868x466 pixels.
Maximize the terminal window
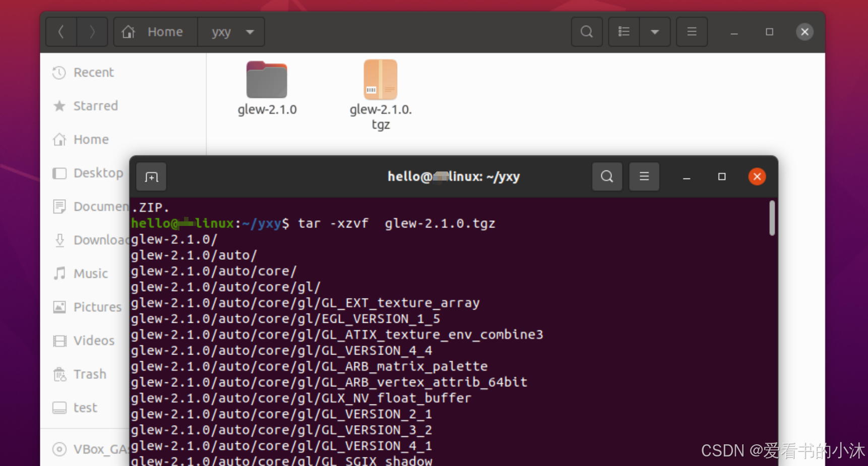click(x=722, y=177)
